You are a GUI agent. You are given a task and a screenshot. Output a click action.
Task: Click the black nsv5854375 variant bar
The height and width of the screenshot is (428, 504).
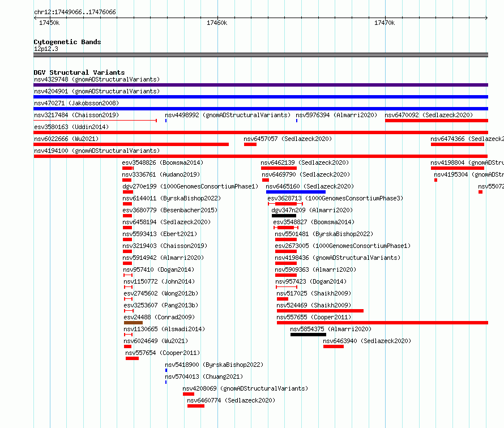[x=308, y=335]
